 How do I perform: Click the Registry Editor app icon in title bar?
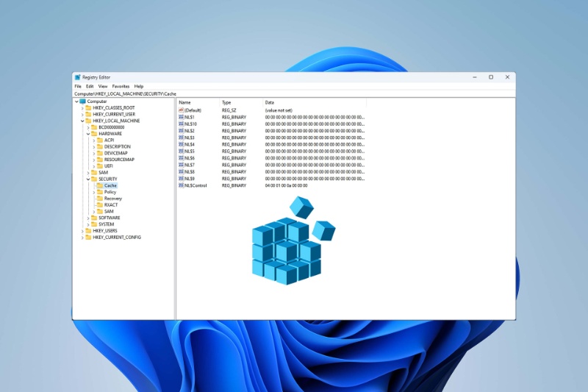click(77, 77)
